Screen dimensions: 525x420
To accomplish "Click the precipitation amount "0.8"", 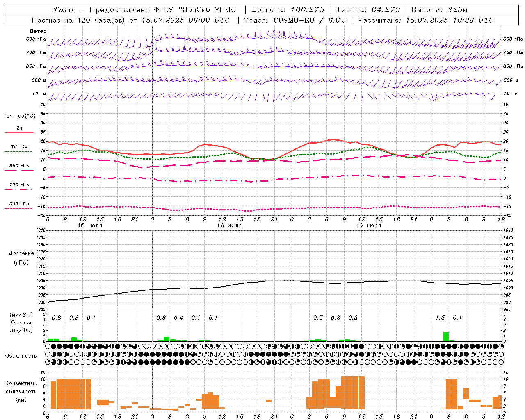I will click(x=57, y=318).
